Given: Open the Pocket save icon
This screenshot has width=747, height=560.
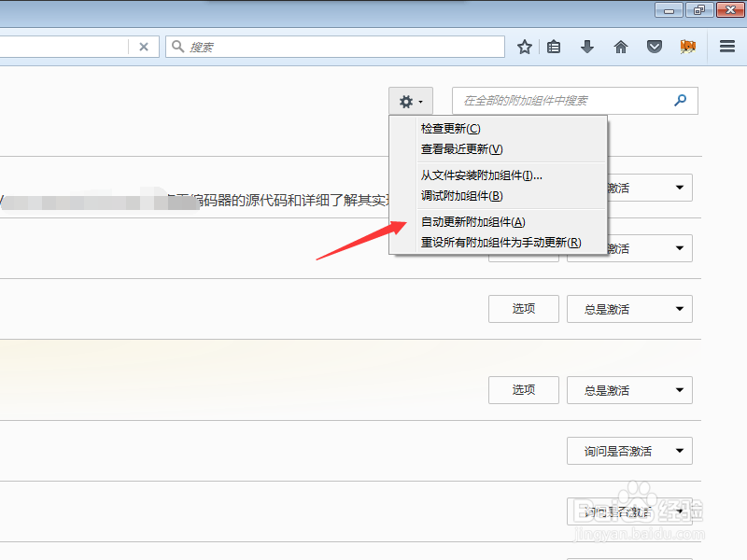Looking at the screenshot, I should tap(655, 46).
